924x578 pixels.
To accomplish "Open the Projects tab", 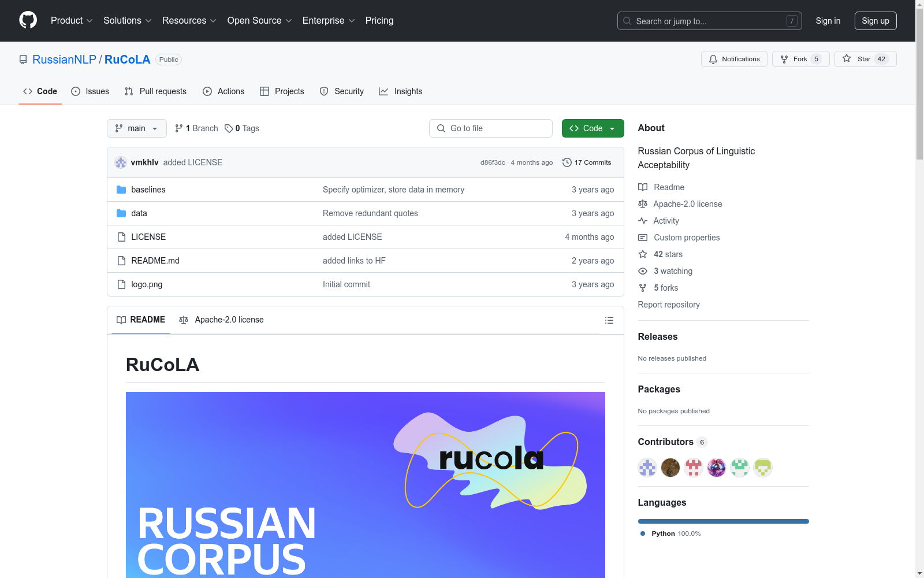I will coord(282,91).
